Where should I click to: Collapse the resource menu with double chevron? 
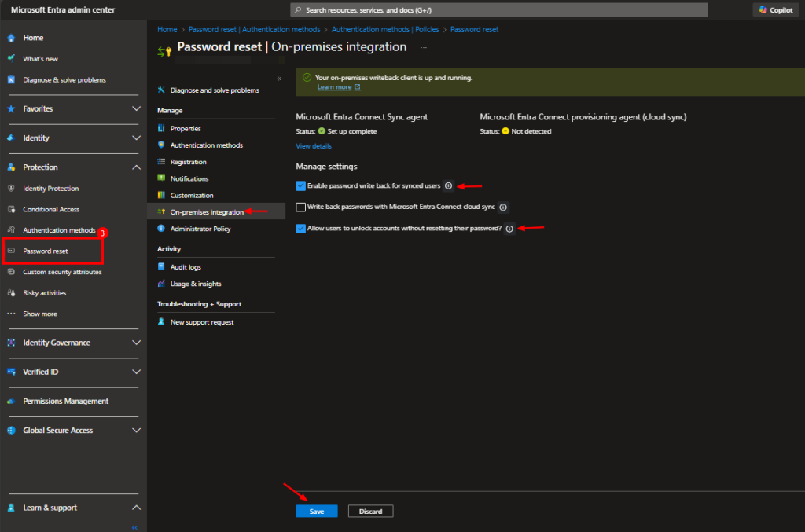pyautogui.click(x=279, y=79)
